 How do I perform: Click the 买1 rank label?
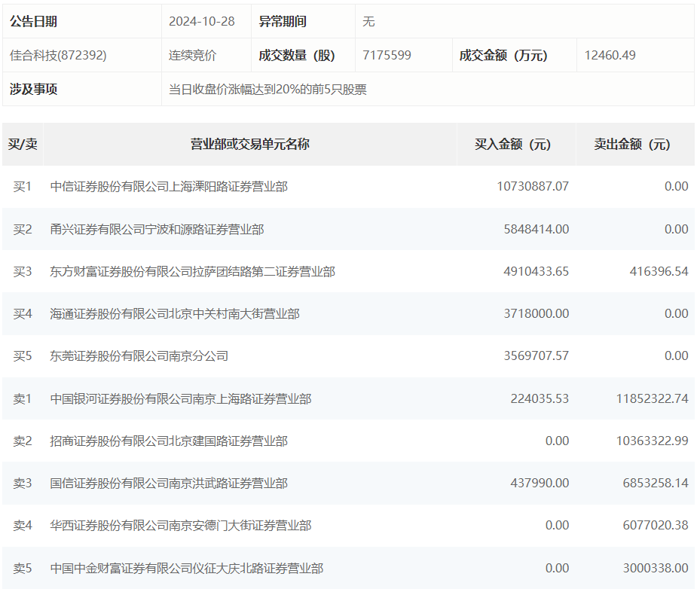(23, 187)
